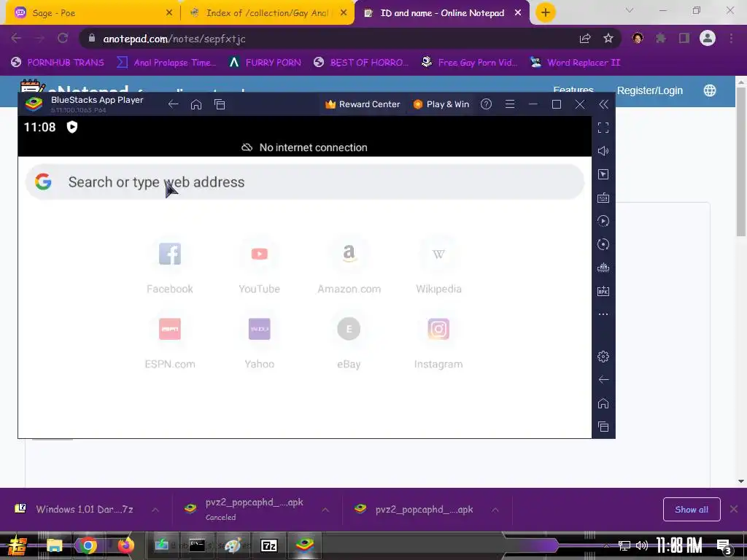The width and height of the screenshot is (747, 560).
Task: Open BlueStacks keyboard controls icon
Action: coord(603,198)
